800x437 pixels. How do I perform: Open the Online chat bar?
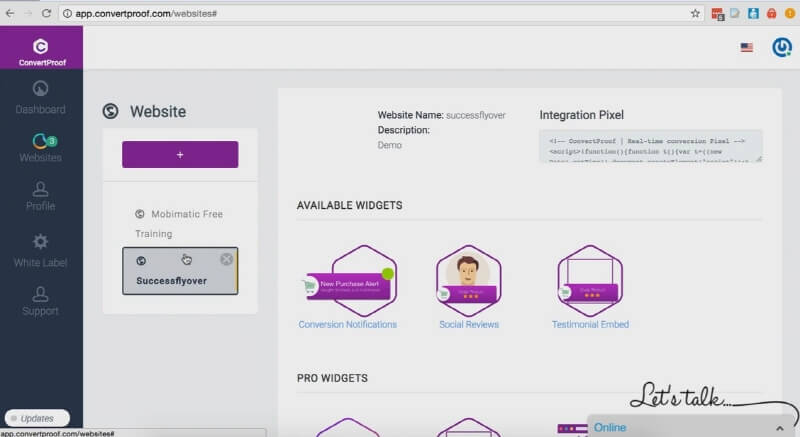(x=691, y=427)
